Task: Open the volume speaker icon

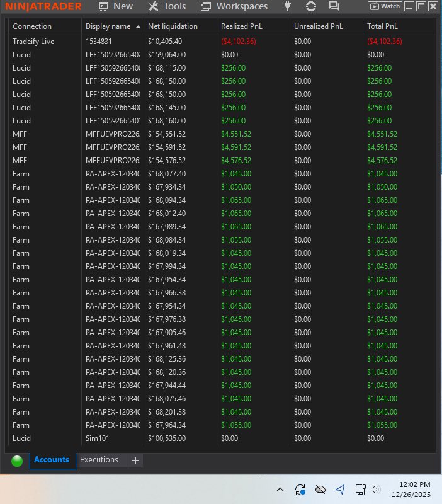Action: coord(375,490)
